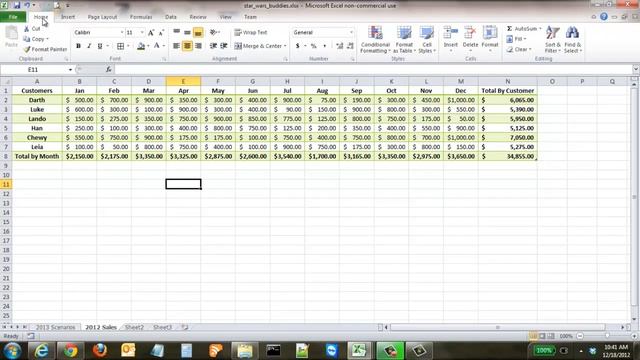Select column N header
The height and width of the screenshot is (360, 640).
(x=507, y=82)
